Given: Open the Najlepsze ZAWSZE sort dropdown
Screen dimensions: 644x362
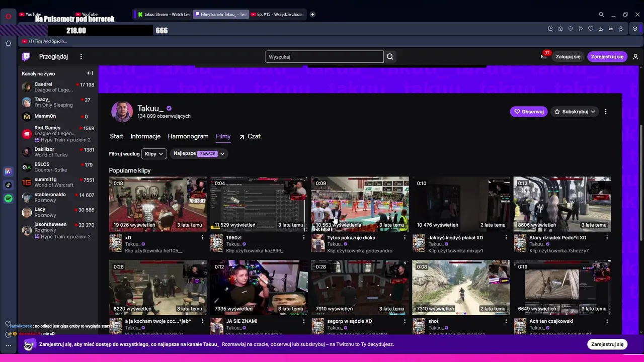Looking at the screenshot, I should click(199, 154).
